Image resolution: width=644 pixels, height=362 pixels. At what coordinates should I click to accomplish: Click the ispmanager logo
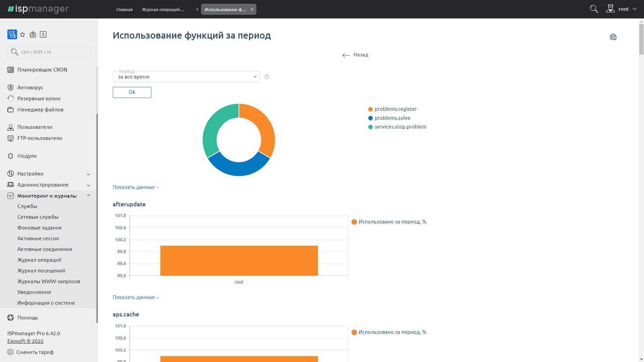(38, 9)
